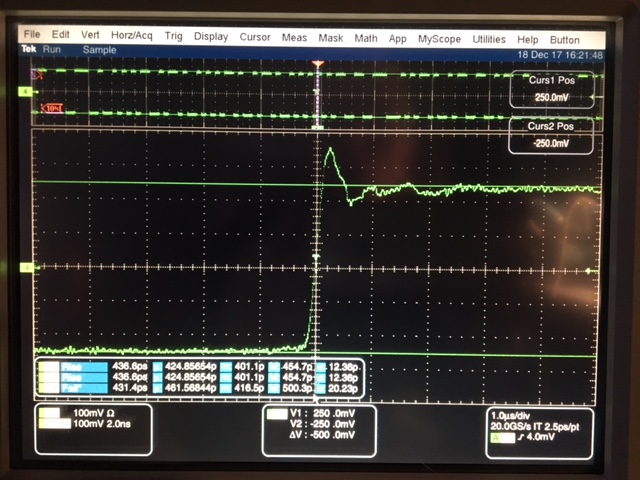The height and width of the screenshot is (480, 640).
Task: Click the 100mV 2.0ns zoom readout
Action: tap(102, 424)
